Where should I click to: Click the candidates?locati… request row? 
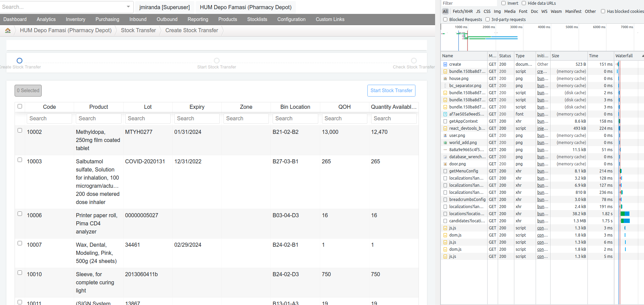tap(542, 221)
